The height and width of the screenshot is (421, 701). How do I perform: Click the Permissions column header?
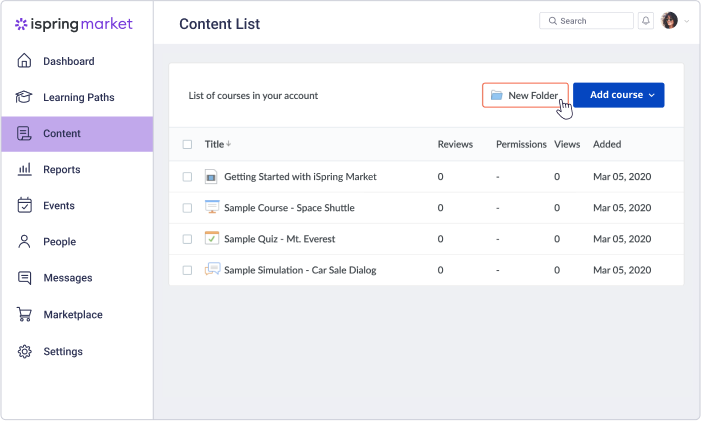[521, 144]
